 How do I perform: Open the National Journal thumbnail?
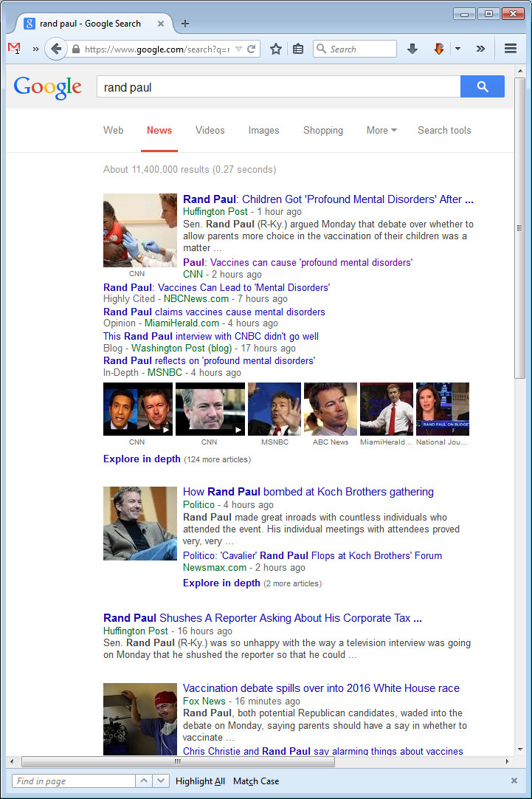click(x=443, y=409)
